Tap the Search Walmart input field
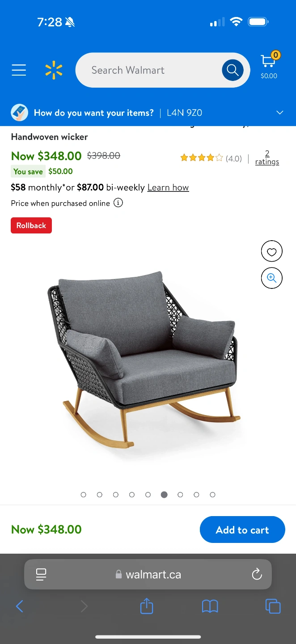The width and height of the screenshot is (296, 644). point(148,70)
